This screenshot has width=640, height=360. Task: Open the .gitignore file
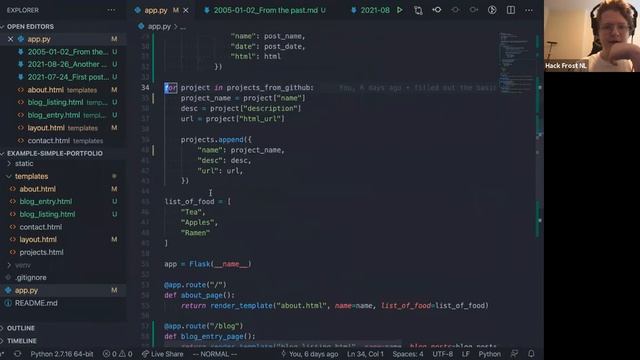click(x=31, y=278)
